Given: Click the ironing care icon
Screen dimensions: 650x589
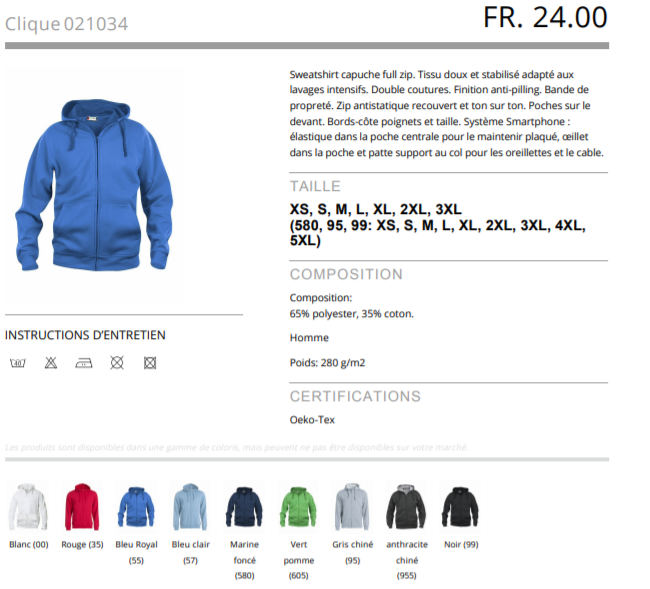Looking at the screenshot, I should (84, 363).
